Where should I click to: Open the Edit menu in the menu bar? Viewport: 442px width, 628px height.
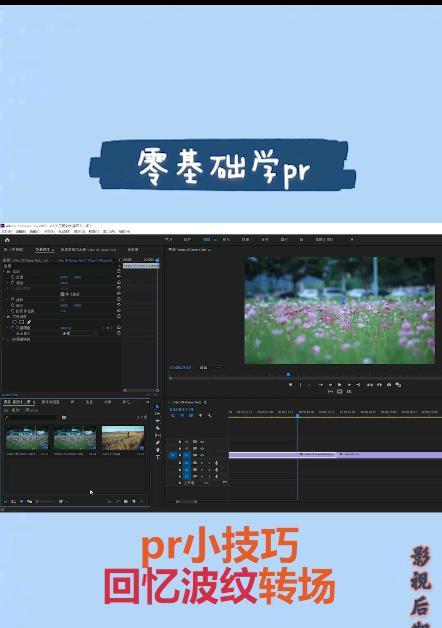(x=21, y=231)
